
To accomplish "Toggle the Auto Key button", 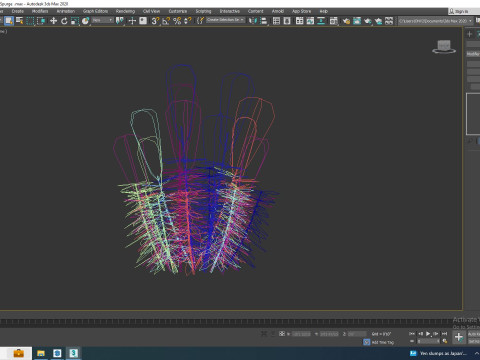I will pyautogui.click(x=474, y=334).
